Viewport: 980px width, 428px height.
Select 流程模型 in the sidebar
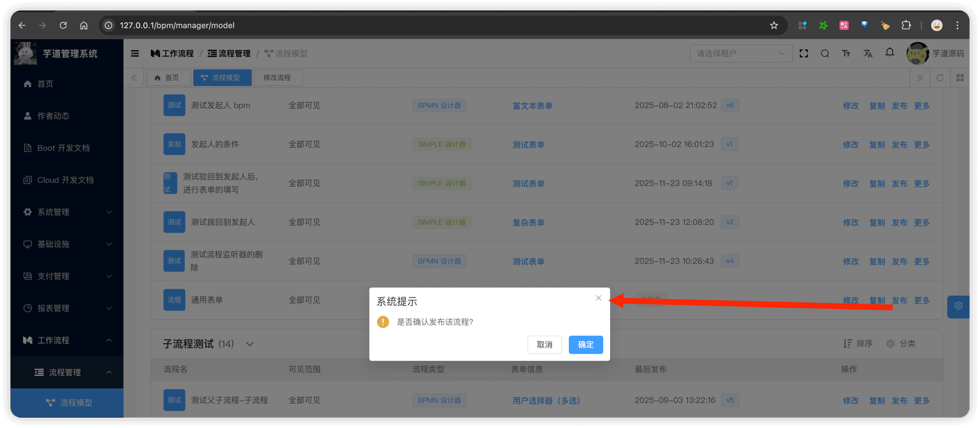(x=67, y=403)
